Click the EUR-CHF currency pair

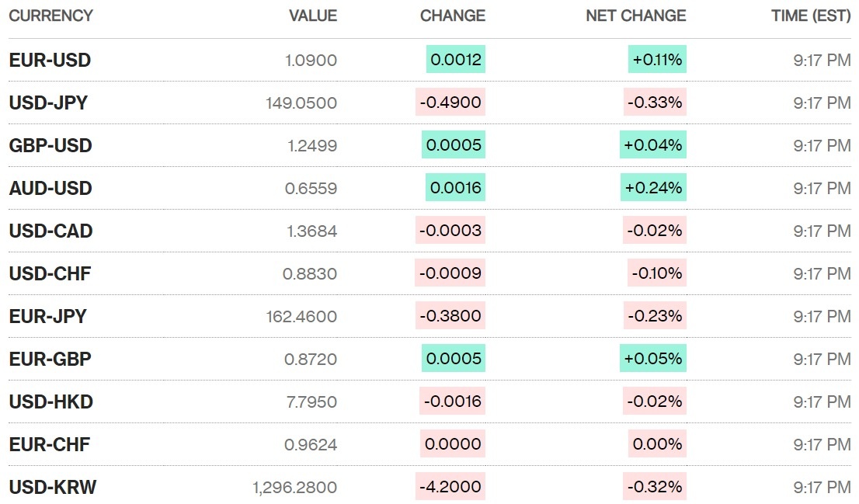pos(50,444)
